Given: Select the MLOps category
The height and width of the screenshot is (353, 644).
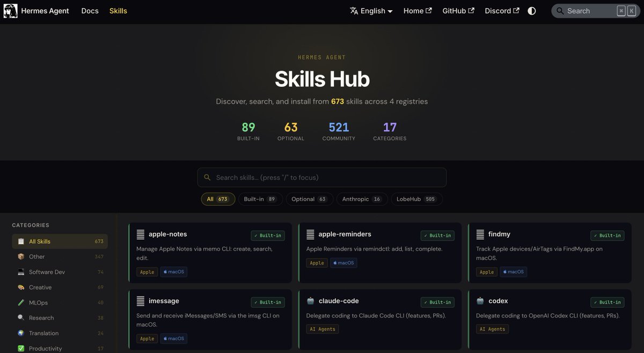Looking at the screenshot, I should (60, 303).
